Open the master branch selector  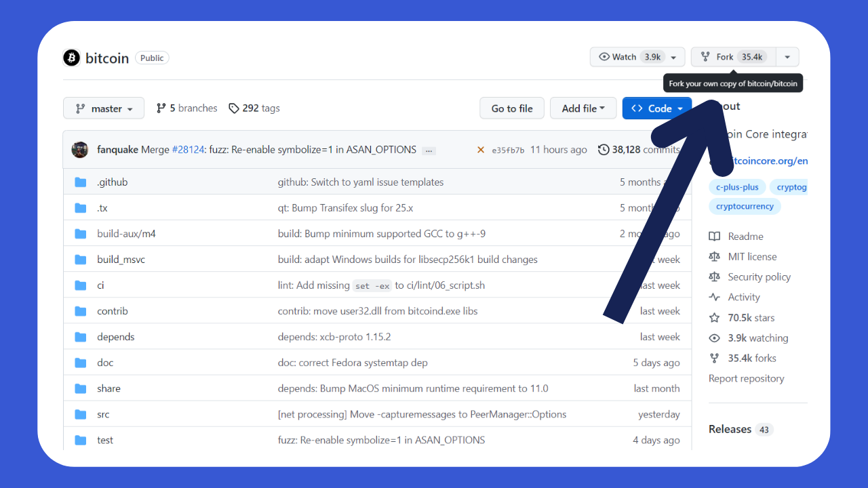[104, 108]
